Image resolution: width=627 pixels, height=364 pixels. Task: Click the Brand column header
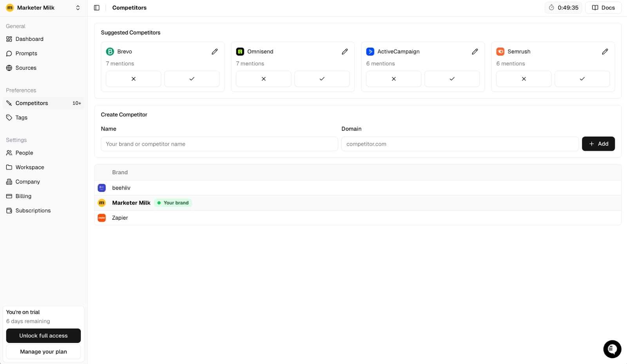click(120, 173)
